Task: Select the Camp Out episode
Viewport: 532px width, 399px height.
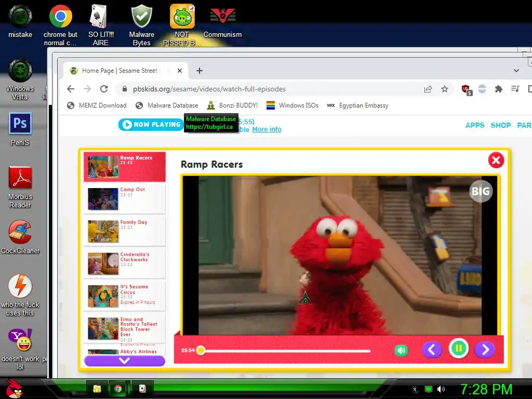Action: click(125, 199)
